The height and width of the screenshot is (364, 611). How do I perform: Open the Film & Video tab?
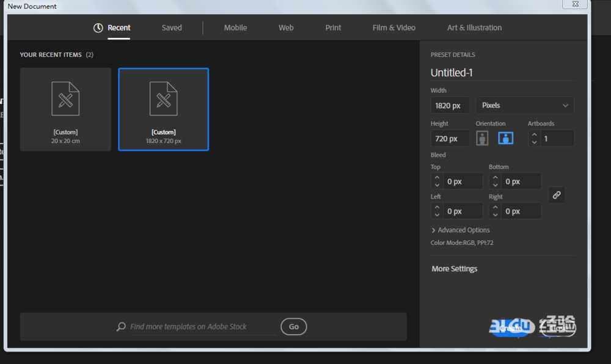(x=393, y=28)
